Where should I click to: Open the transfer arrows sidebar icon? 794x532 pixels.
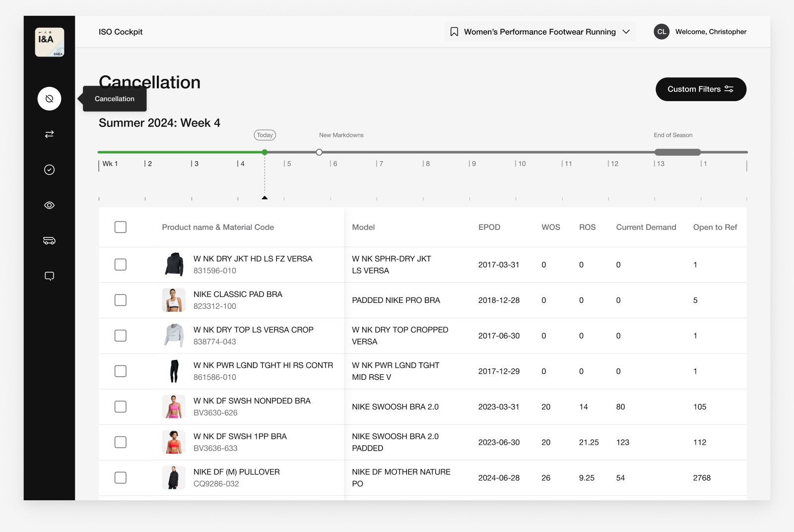[x=49, y=134]
